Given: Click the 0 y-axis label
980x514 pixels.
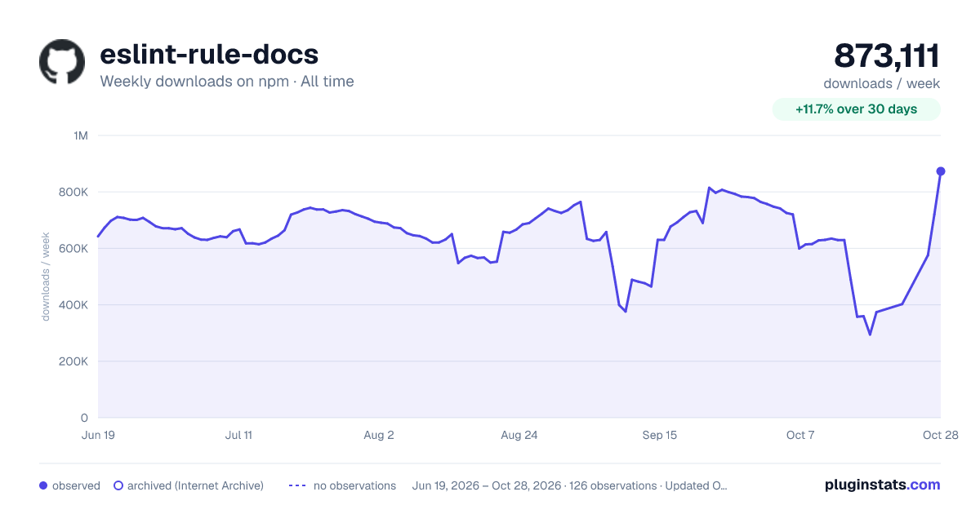Looking at the screenshot, I should point(84,418).
